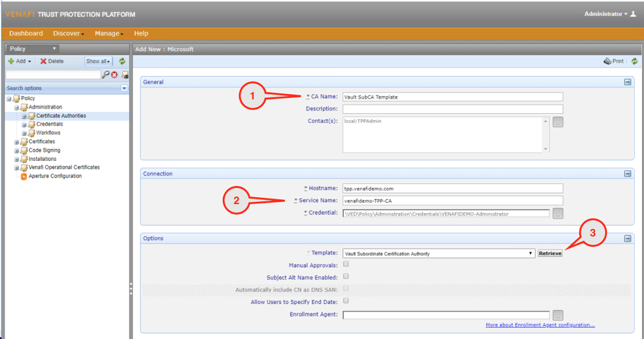644x339 pixels.
Task: Click the Hostname input field
Action: click(453, 189)
